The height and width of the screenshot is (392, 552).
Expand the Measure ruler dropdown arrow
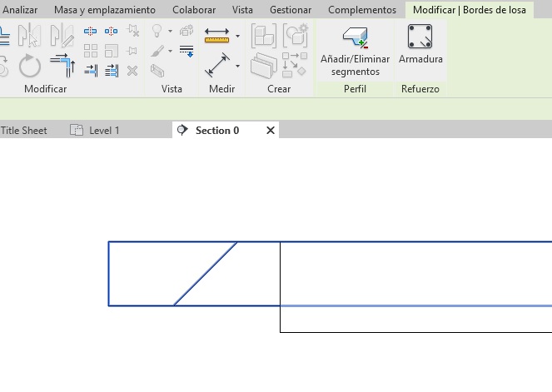[x=237, y=37]
